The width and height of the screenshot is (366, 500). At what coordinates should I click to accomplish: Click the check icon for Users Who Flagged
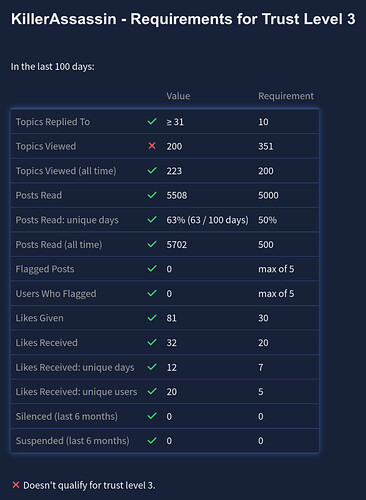(152, 293)
